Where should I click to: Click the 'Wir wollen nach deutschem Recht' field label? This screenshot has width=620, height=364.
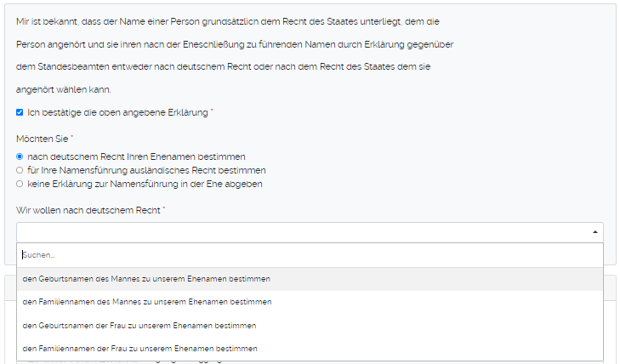pos(89,209)
